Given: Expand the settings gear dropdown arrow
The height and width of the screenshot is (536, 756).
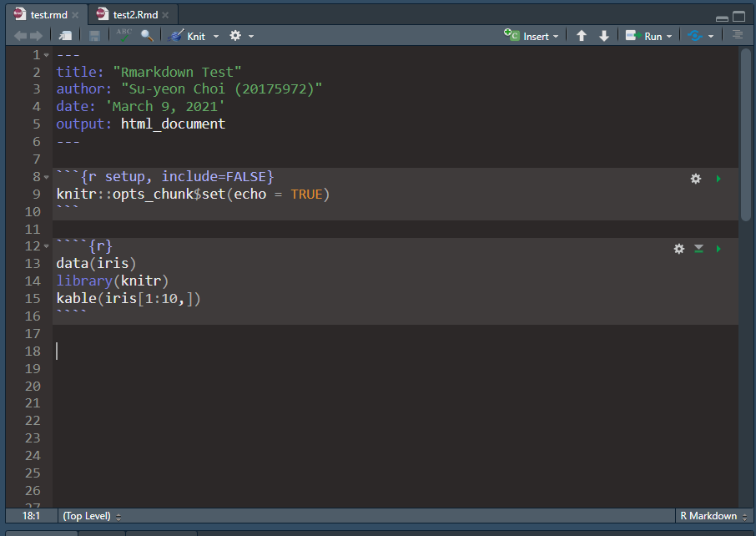Looking at the screenshot, I should tap(251, 37).
